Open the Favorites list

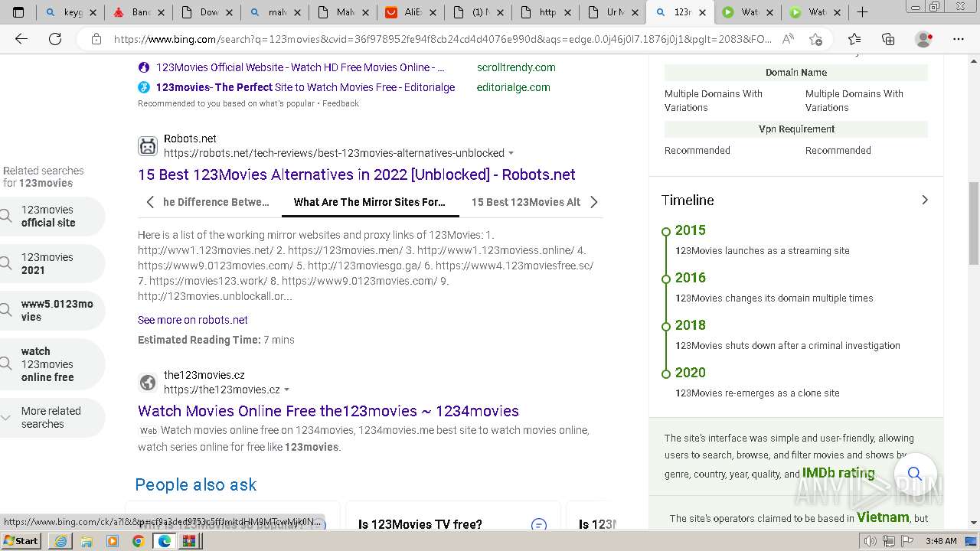tap(854, 39)
